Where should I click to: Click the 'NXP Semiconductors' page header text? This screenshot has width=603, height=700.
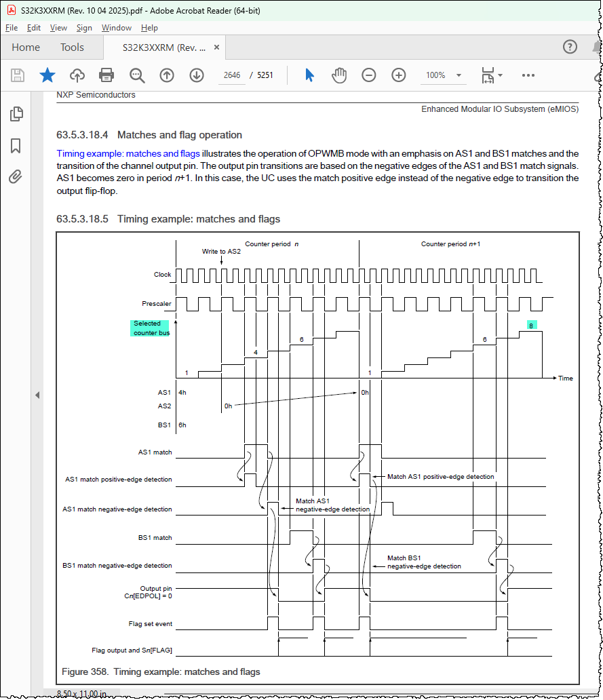click(96, 95)
